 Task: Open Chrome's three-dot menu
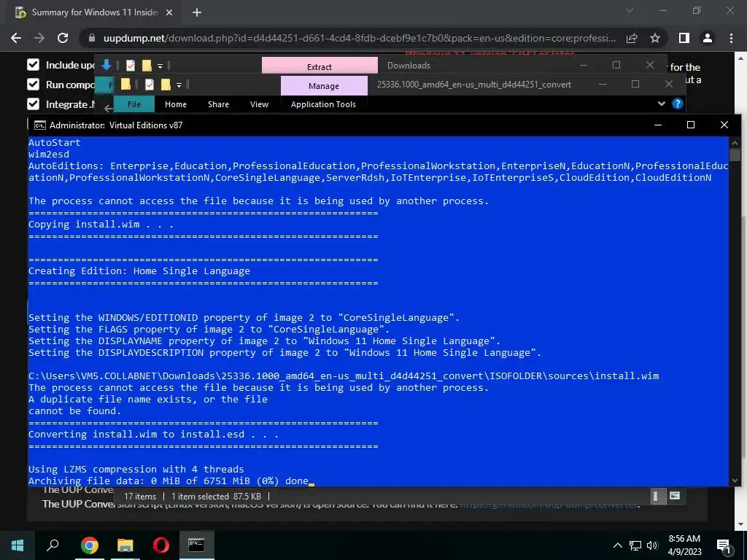(731, 38)
